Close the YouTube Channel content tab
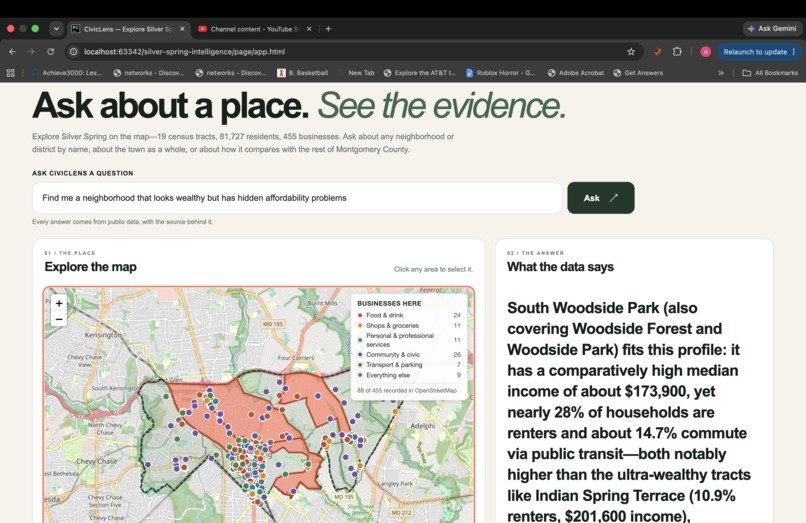The image size is (806, 523). pyautogui.click(x=309, y=29)
